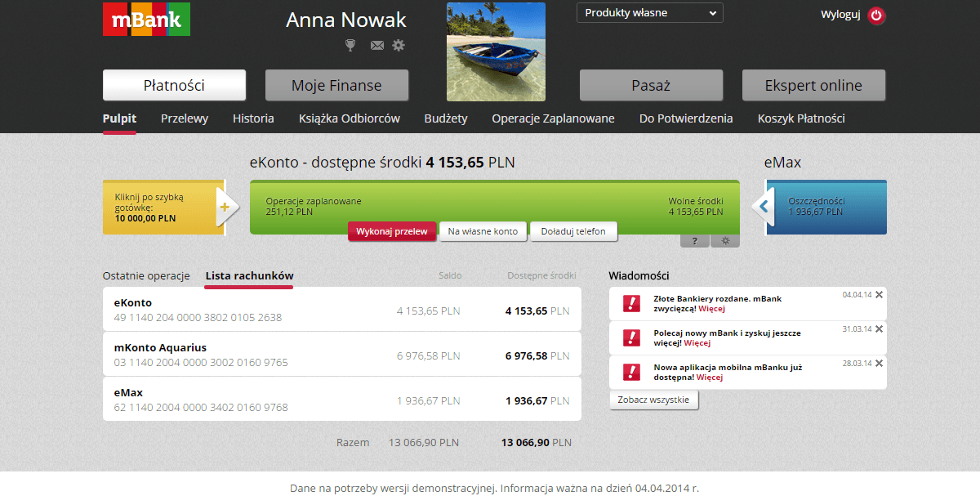
Task: Open Książka Odbiorców
Action: pos(350,118)
